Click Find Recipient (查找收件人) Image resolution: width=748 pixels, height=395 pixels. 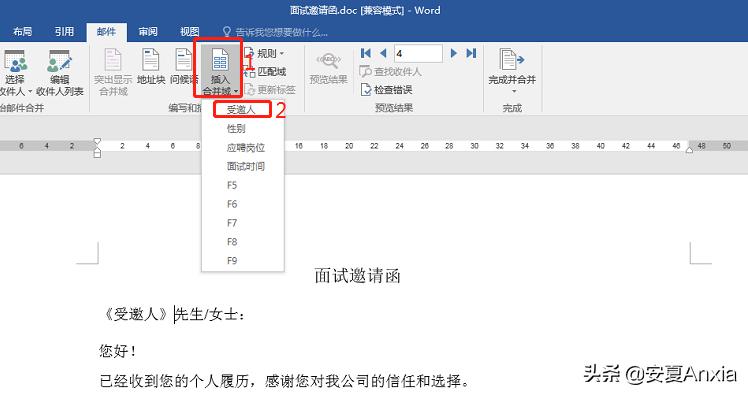tap(390, 72)
